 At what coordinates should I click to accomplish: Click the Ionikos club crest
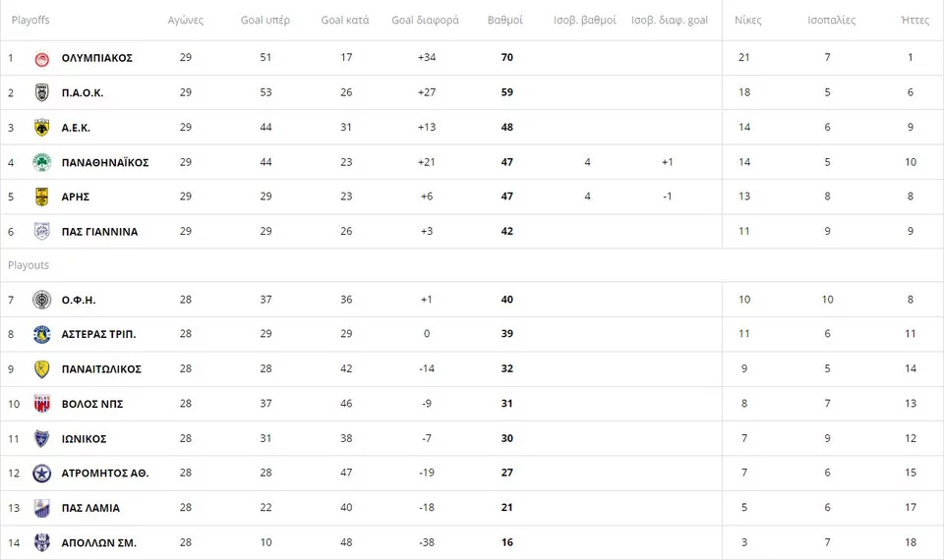(x=42, y=439)
